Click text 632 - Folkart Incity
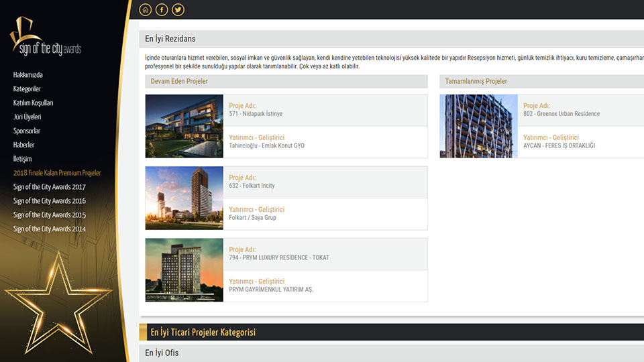The image size is (644, 362). (252, 186)
